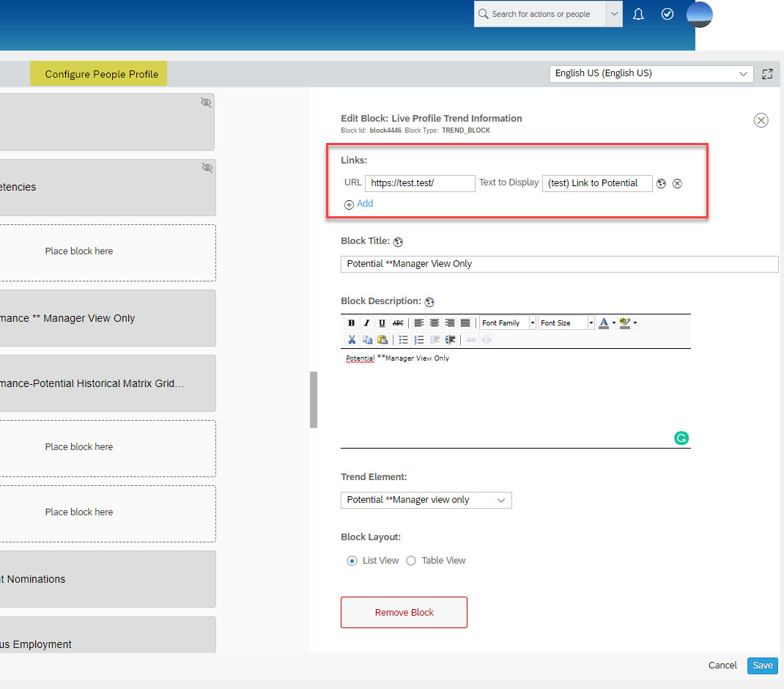Viewport: 784px width, 689px height.
Task: Cancel the profile changes
Action: 722,666
